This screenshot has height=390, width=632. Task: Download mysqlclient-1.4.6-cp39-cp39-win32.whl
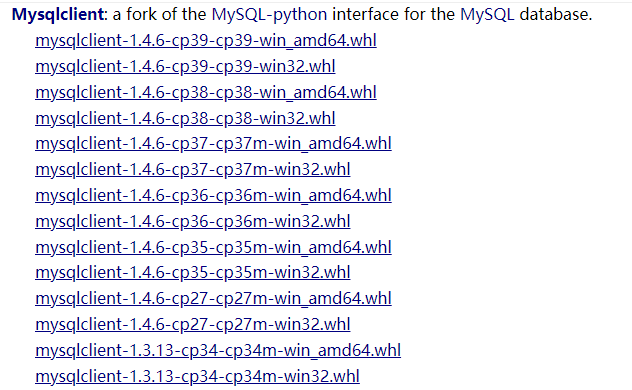coord(185,66)
